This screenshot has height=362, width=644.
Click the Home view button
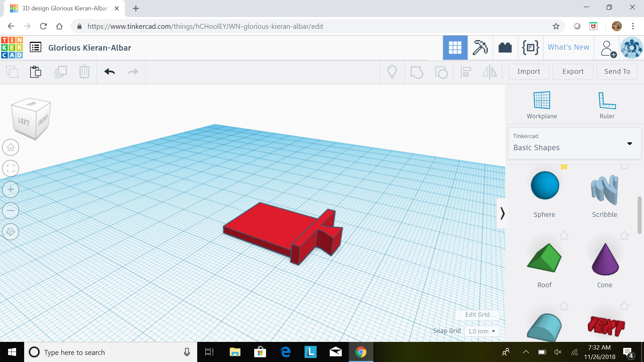(11, 147)
